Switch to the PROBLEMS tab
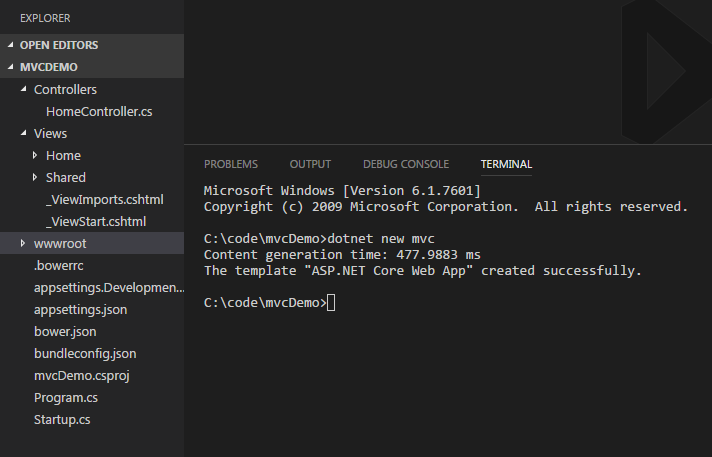The height and width of the screenshot is (457, 712). coord(231,164)
